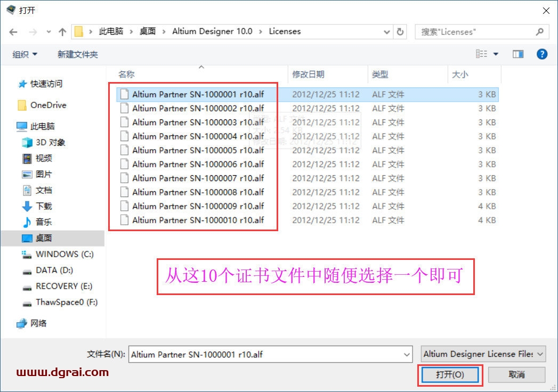The image size is (558, 392).
Task: Refresh the Licenses folder view
Action: pos(400,31)
